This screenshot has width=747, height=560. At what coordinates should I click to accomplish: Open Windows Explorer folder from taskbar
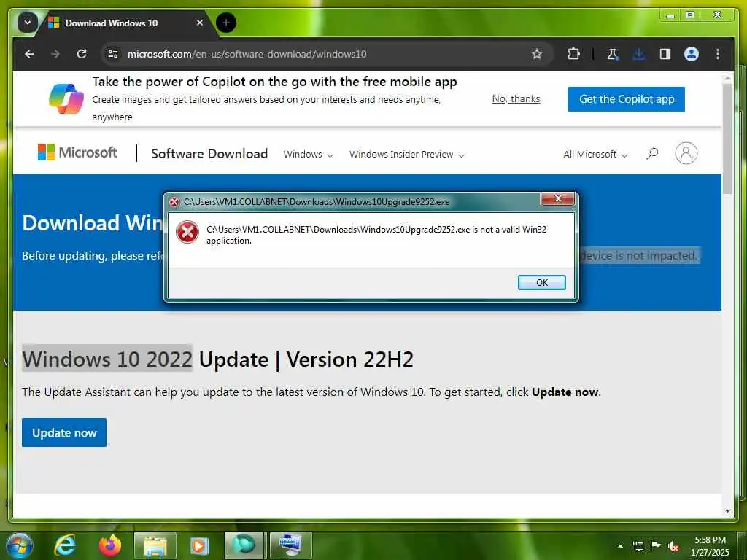[x=155, y=545]
